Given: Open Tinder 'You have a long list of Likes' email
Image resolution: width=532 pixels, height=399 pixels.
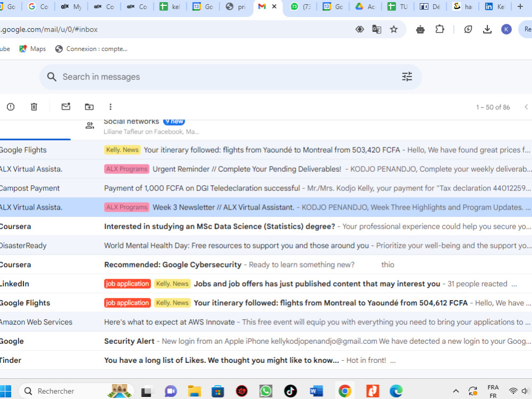Looking at the screenshot, I should (x=266, y=360).
